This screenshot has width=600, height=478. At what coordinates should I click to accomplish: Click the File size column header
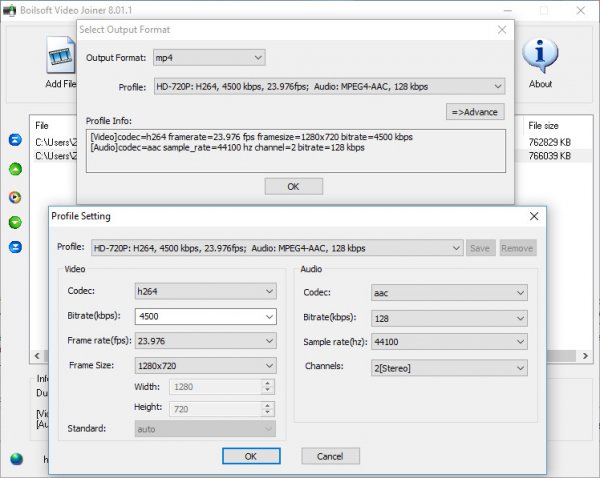543,126
